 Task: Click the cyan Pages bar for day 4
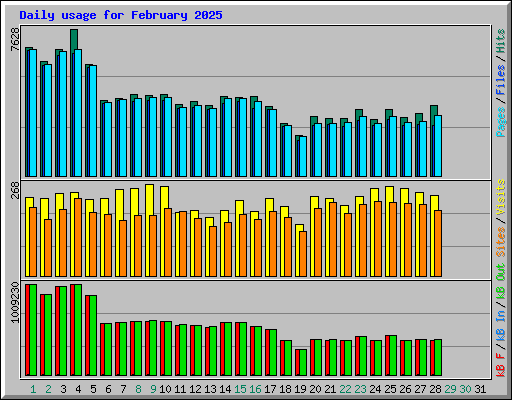78,113
